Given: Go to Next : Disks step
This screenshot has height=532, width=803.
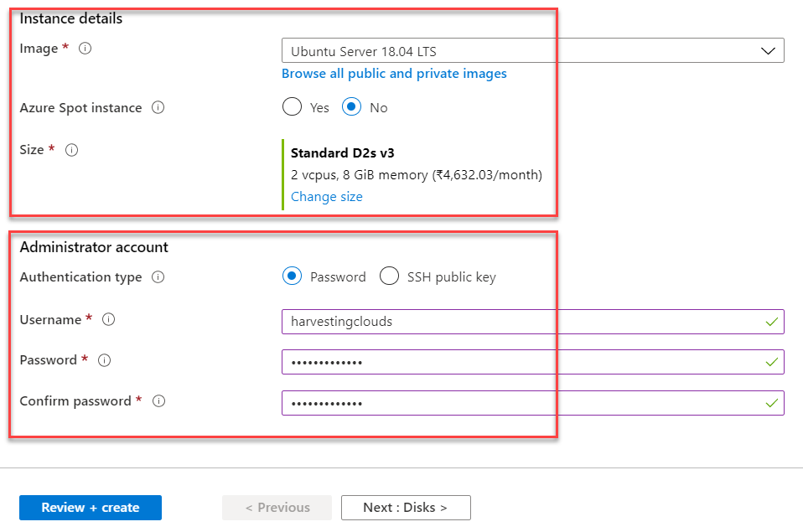Looking at the screenshot, I should [x=406, y=508].
